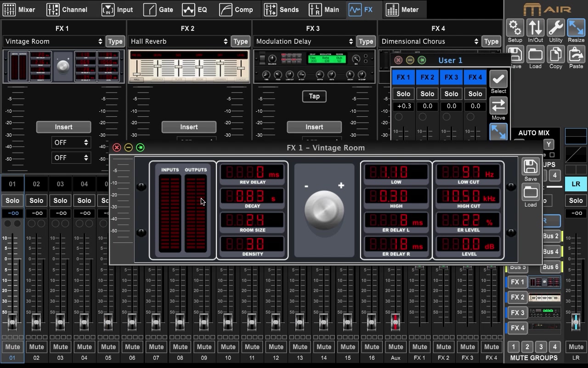Image resolution: width=588 pixels, height=368 pixels.
Task: Click the LR main fader handle
Action: point(576,322)
